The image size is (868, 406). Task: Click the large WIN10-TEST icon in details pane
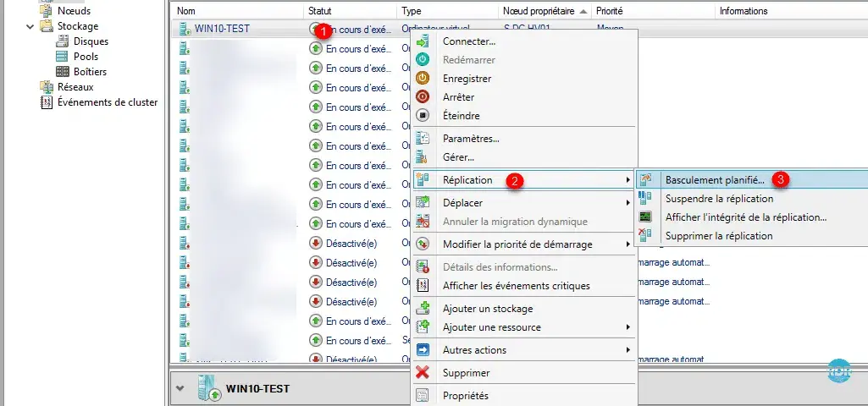[x=209, y=388]
